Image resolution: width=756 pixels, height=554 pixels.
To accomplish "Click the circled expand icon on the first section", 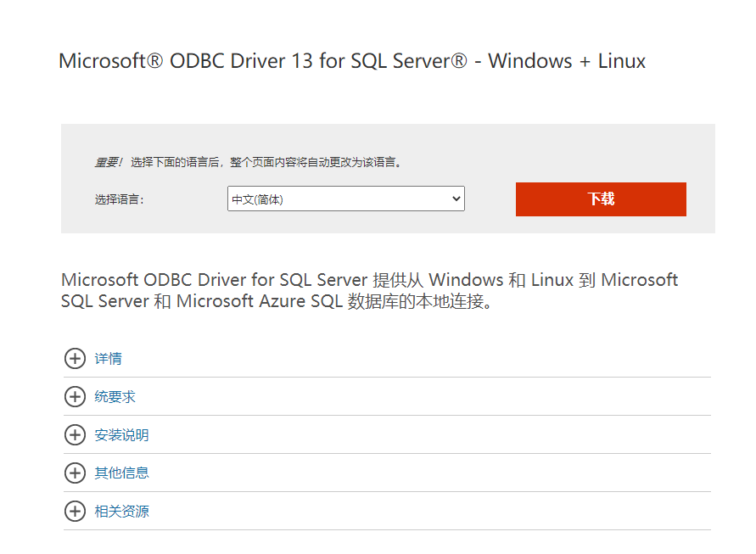I will 75,358.
